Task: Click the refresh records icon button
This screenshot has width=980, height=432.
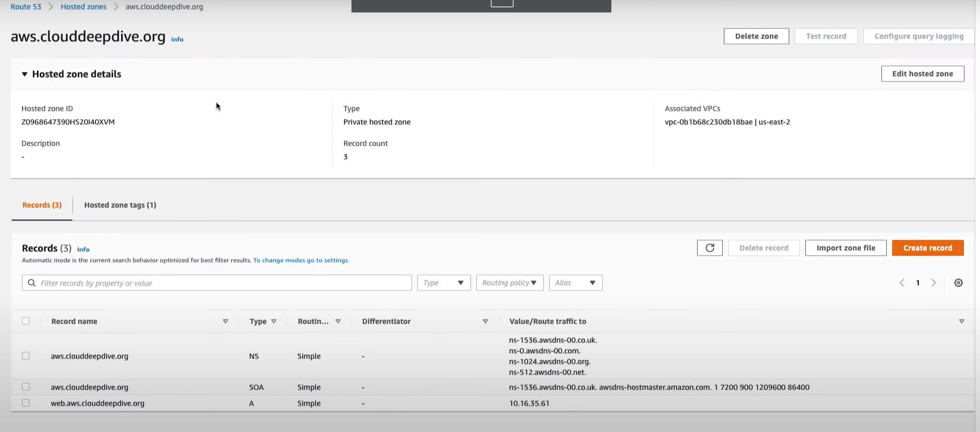Action: point(709,248)
